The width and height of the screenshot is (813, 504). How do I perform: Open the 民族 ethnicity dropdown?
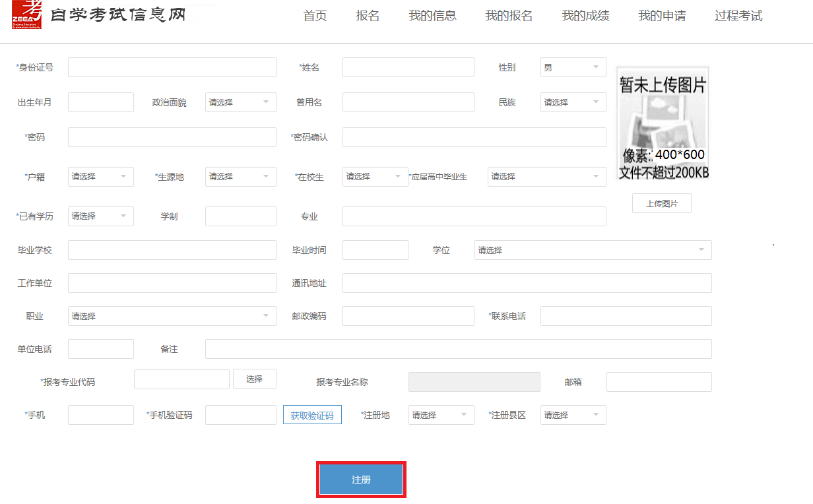(571, 102)
